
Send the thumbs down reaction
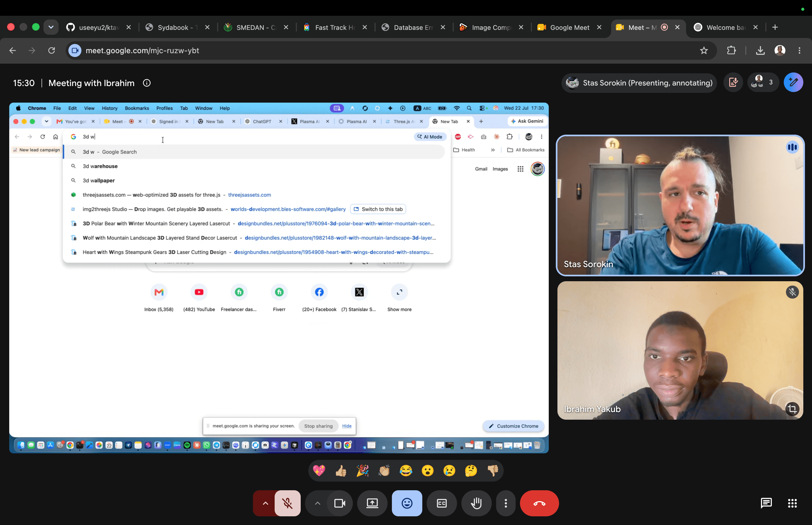click(x=493, y=471)
